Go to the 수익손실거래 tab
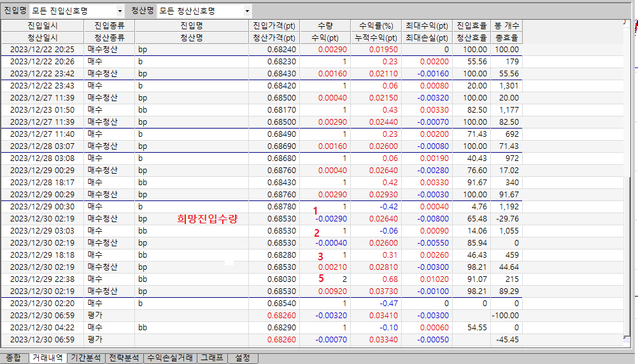Image resolution: width=638 pixels, height=364 pixels. coord(169,358)
